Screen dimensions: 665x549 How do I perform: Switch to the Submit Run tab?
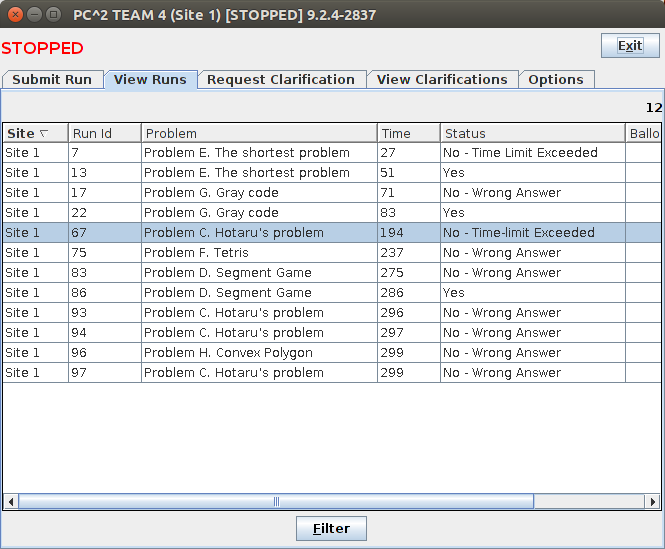pos(52,80)
